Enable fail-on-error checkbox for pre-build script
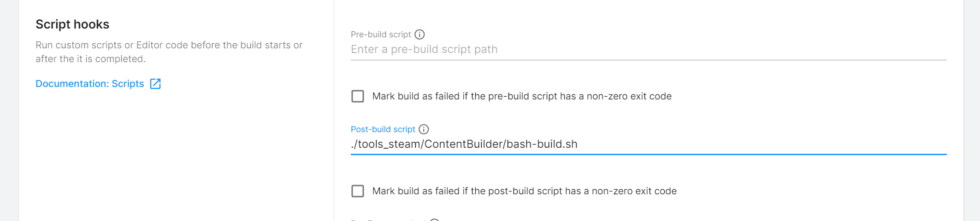 pyautogui.click(x=358, y=96)
